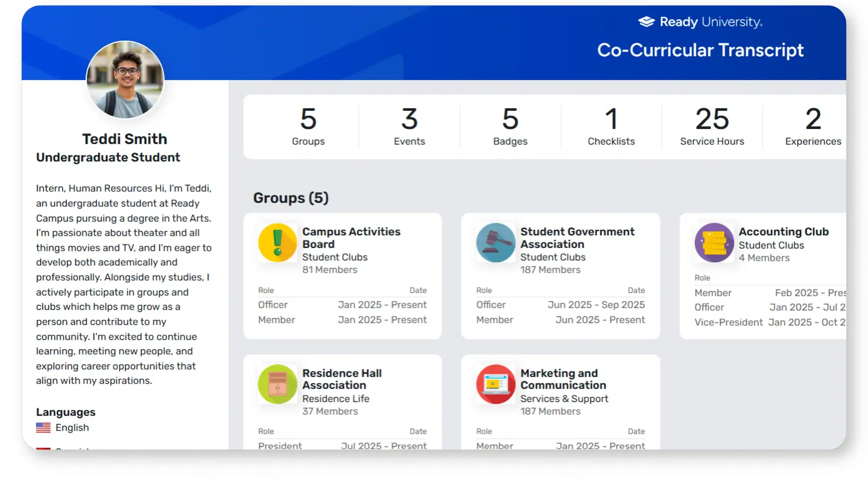
Task: Open Campus Activities Board group title
Action: pos(351,238)
